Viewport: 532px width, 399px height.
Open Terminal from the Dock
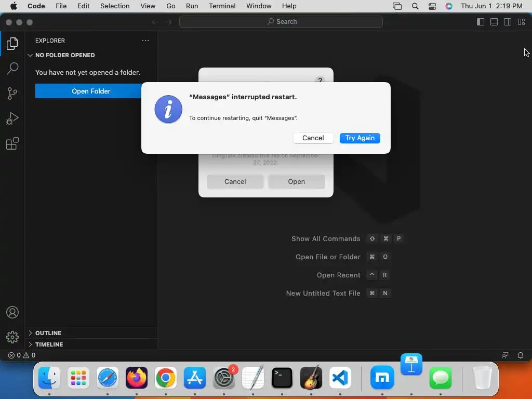tap(282, 378)
